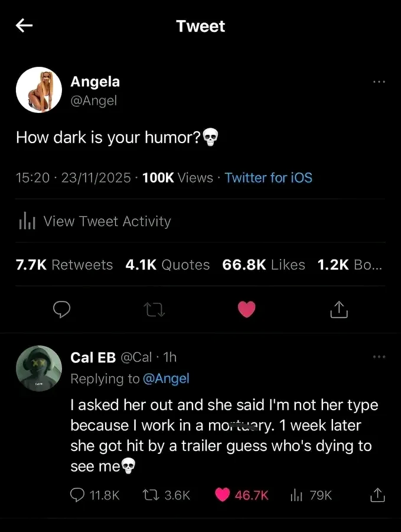
Task: Reply to Angela's tweet with comment icon
Action: (x=62, y=309)
